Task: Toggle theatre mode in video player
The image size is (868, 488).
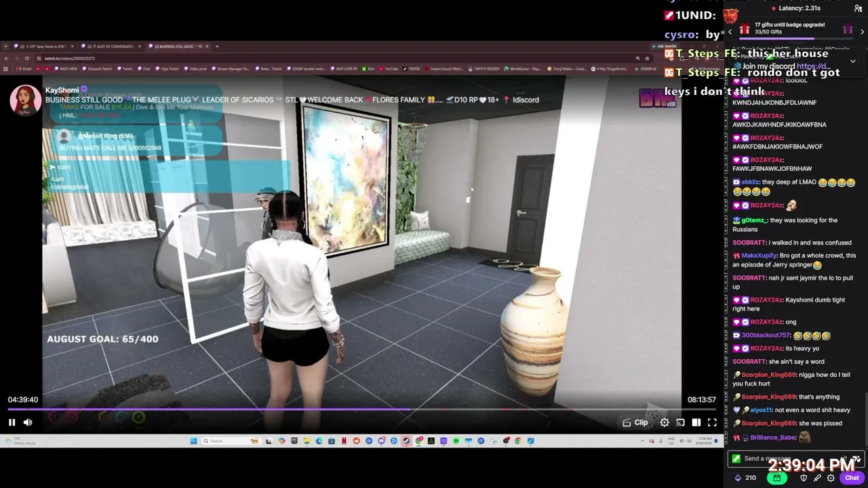Action: tap(696, 422)
